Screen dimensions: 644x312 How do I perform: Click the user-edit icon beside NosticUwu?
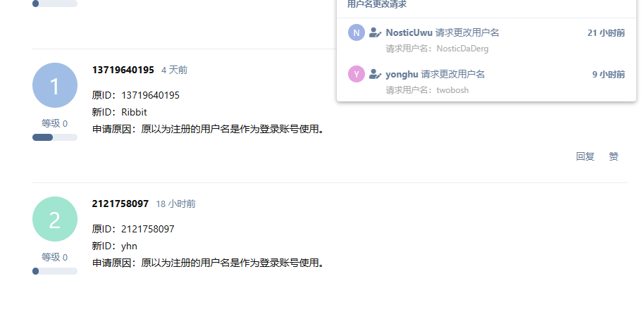[376, 32]
